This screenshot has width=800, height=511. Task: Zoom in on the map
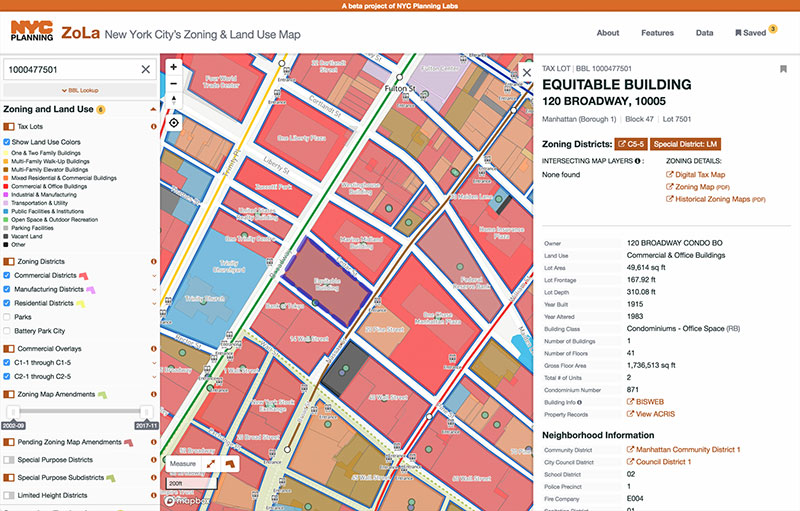coord(174,68)
